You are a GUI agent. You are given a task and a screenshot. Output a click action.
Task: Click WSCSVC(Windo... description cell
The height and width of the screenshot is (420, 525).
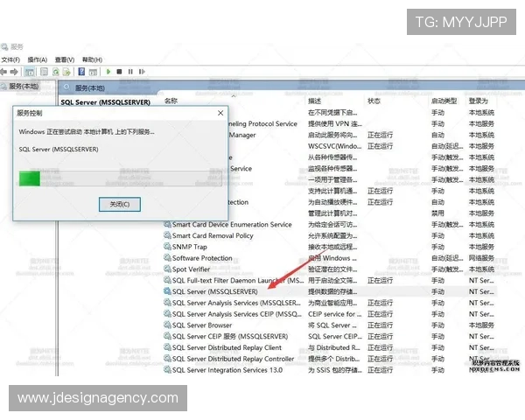(335, 146)
